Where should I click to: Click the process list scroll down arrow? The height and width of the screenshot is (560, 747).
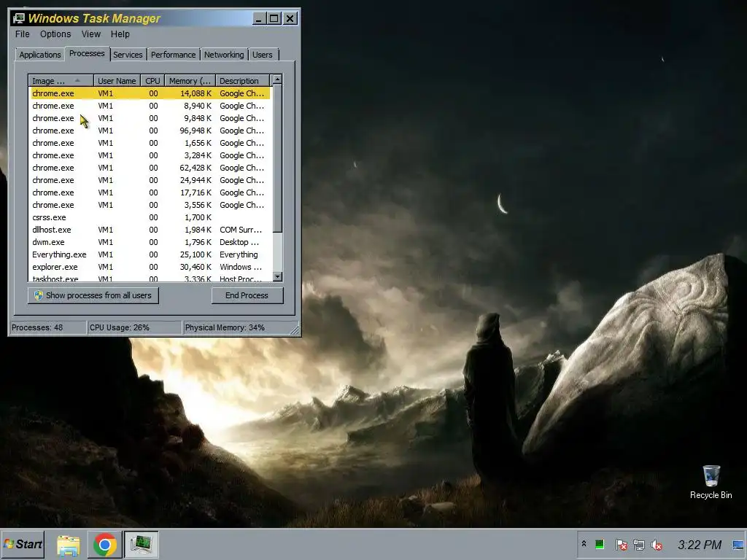click(278, 276)
